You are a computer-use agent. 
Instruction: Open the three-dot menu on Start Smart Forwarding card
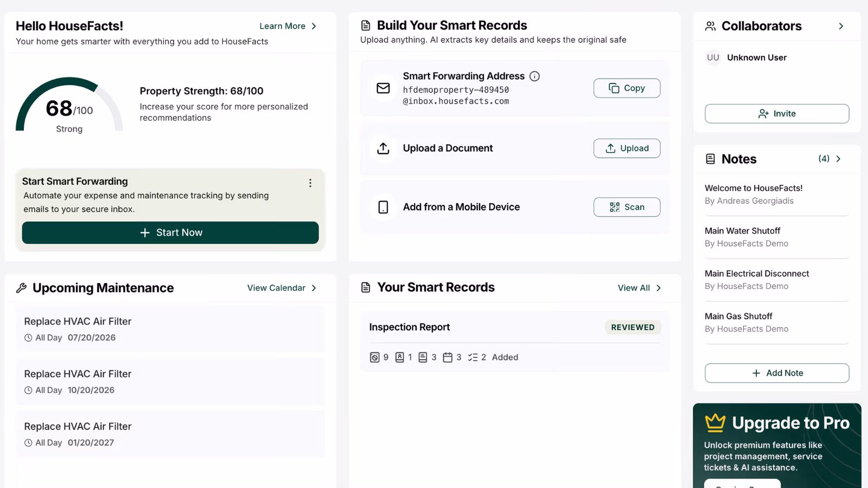[310, 183]
